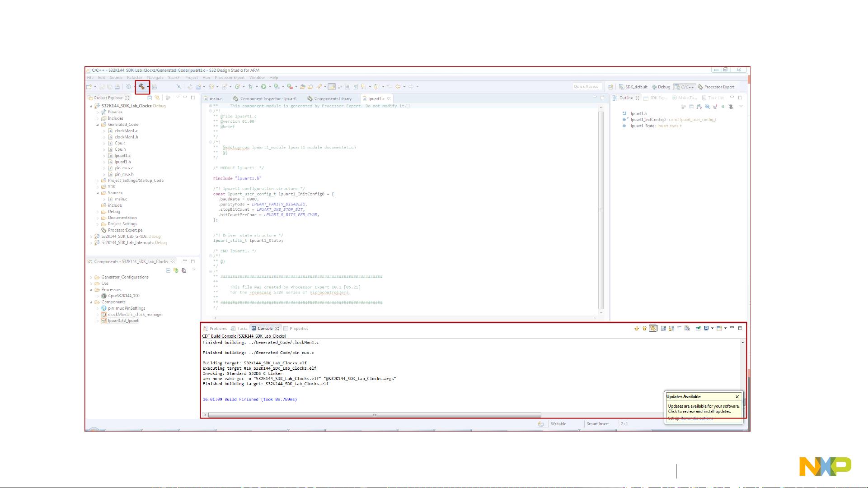Switch to Components Library tab
This screenshot has width=868, height=488.
[329, 98]
